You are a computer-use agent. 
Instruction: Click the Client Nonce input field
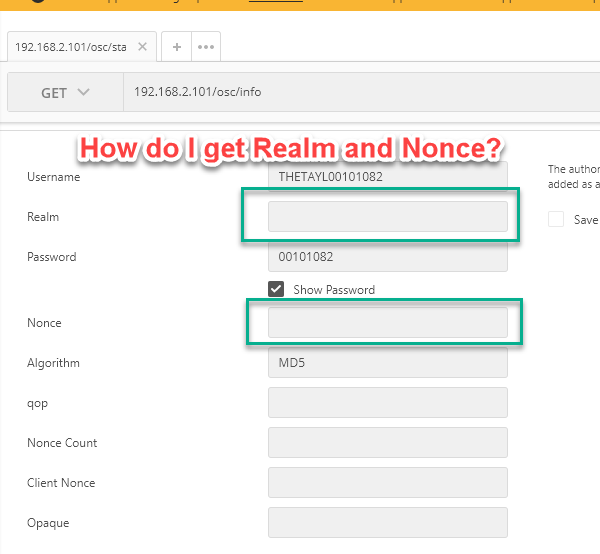pos(388,482)
